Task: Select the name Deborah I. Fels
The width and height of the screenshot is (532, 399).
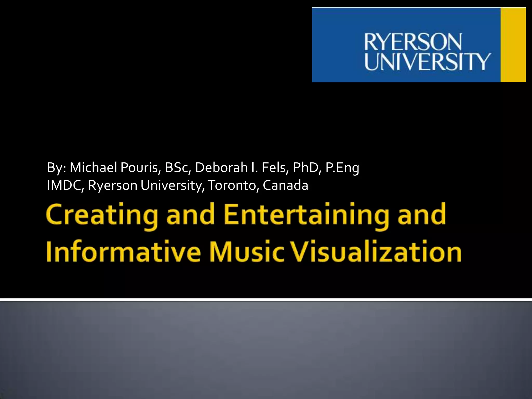Action: pos(240,168)
